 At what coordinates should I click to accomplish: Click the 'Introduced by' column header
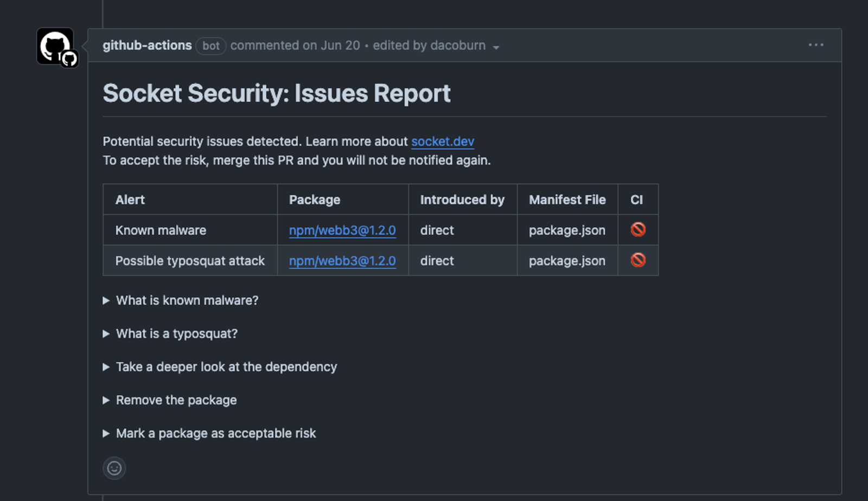(462, 200)
